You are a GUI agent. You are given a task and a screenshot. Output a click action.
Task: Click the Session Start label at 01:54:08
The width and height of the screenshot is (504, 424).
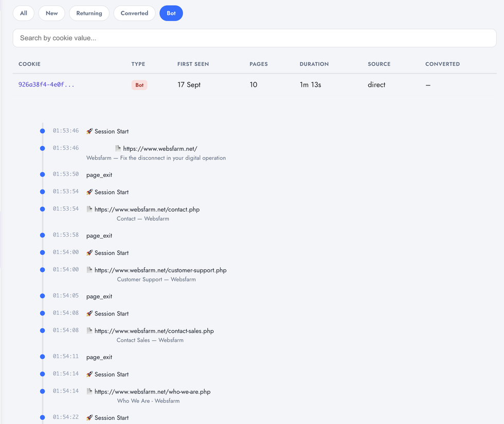112,314
